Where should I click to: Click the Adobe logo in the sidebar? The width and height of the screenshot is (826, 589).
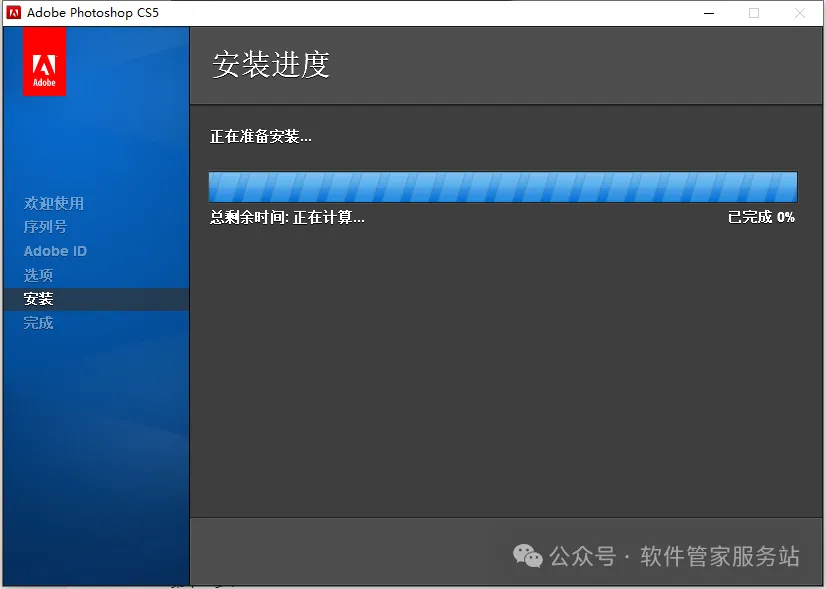44,61
